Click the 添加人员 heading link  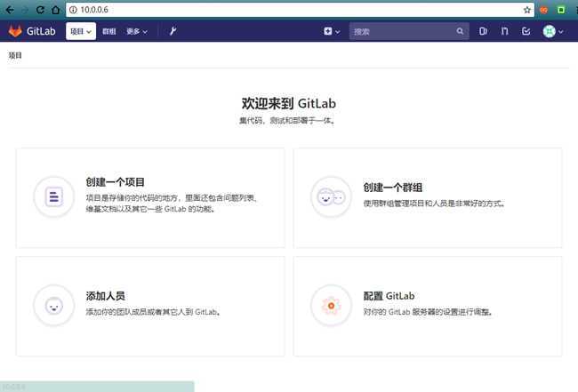coord(106,296)
